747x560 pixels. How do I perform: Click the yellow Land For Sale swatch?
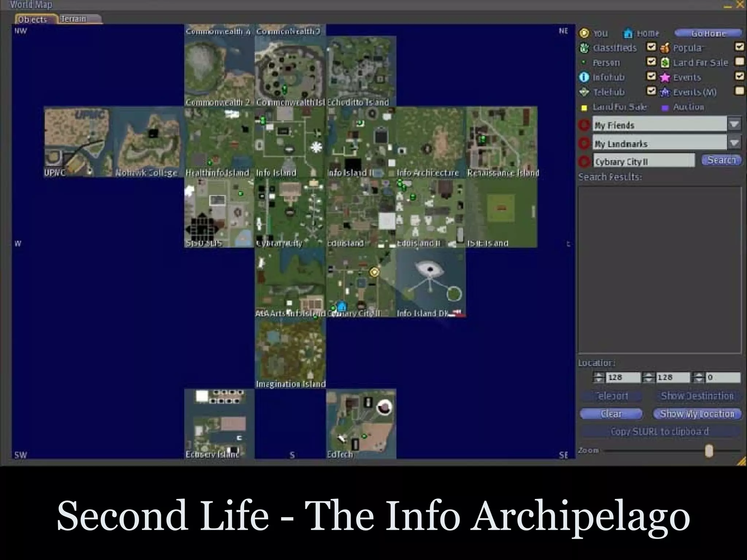584,108
